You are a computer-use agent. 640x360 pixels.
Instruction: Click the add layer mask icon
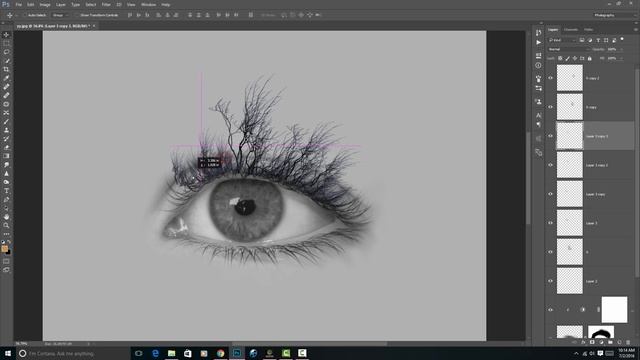click(x=592, y=342)
